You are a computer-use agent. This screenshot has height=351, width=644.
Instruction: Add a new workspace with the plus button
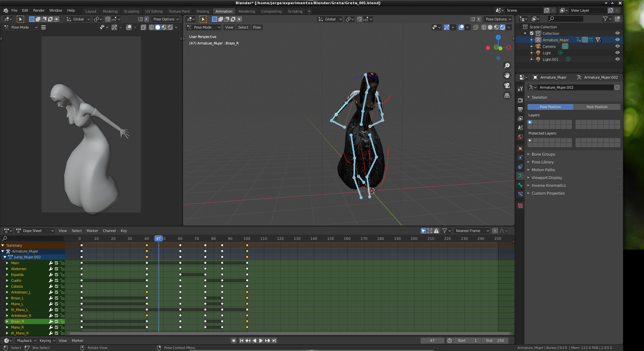(x=309, y=11)
